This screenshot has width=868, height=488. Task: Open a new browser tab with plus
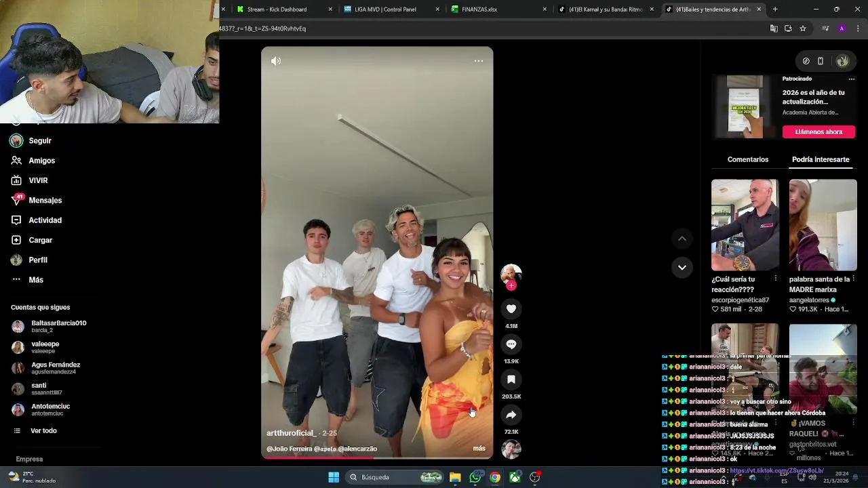coord(775,9)
